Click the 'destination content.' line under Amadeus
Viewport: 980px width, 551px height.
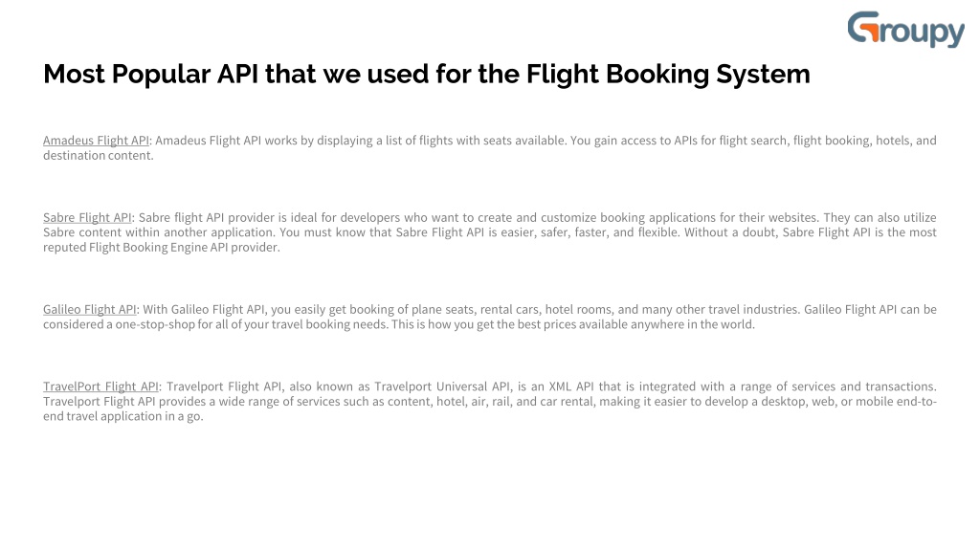pyautogui.click(x=99, y=156)
